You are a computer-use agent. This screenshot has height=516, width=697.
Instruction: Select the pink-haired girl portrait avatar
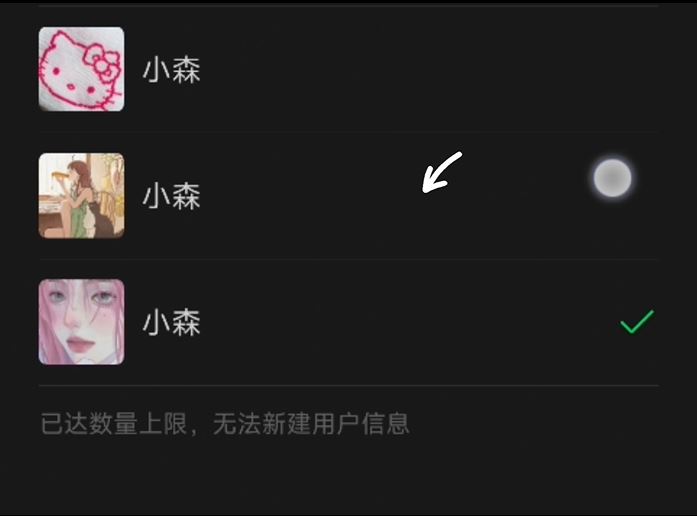pos(81,322)
